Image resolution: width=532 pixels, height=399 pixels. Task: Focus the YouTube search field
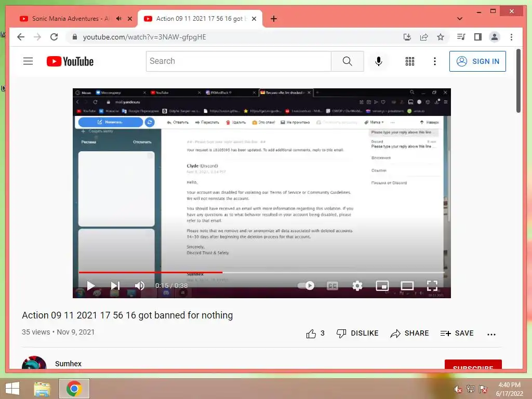238,61
